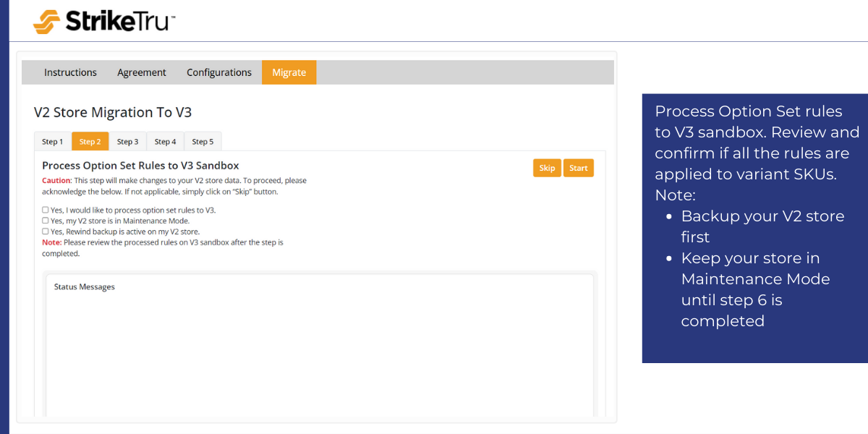Viewport: 868px width, 434px height.
Task: Select the highlighted Step 2 tab
Action: 90,142
